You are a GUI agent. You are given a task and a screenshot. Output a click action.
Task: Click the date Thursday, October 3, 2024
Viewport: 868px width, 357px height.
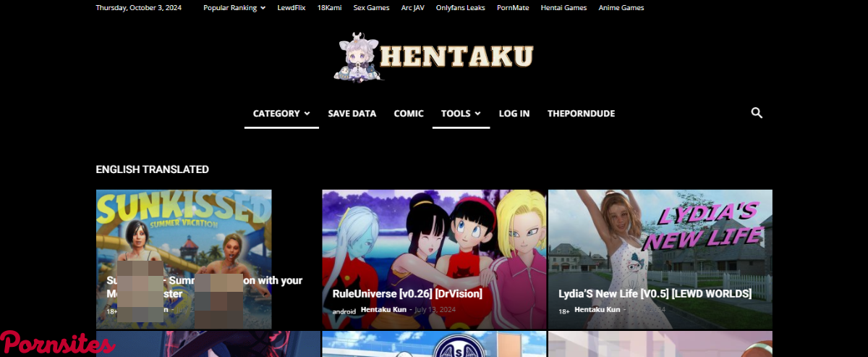(139, 8)
